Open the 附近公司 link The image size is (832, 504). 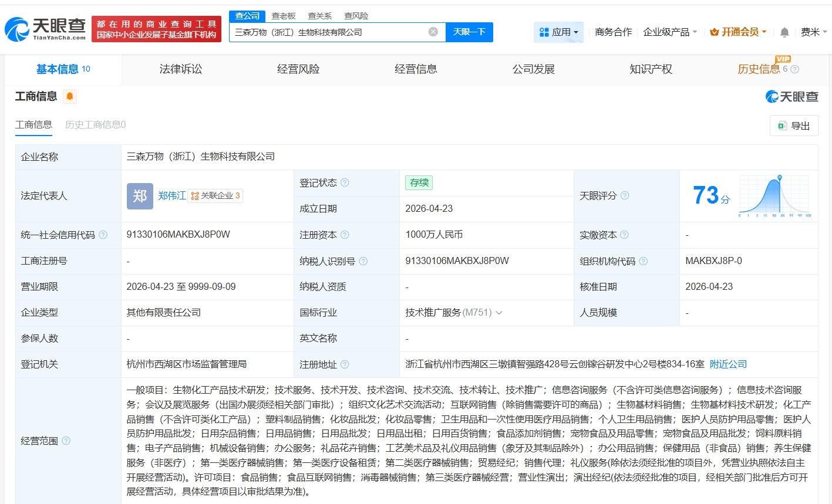coord(728,364)
